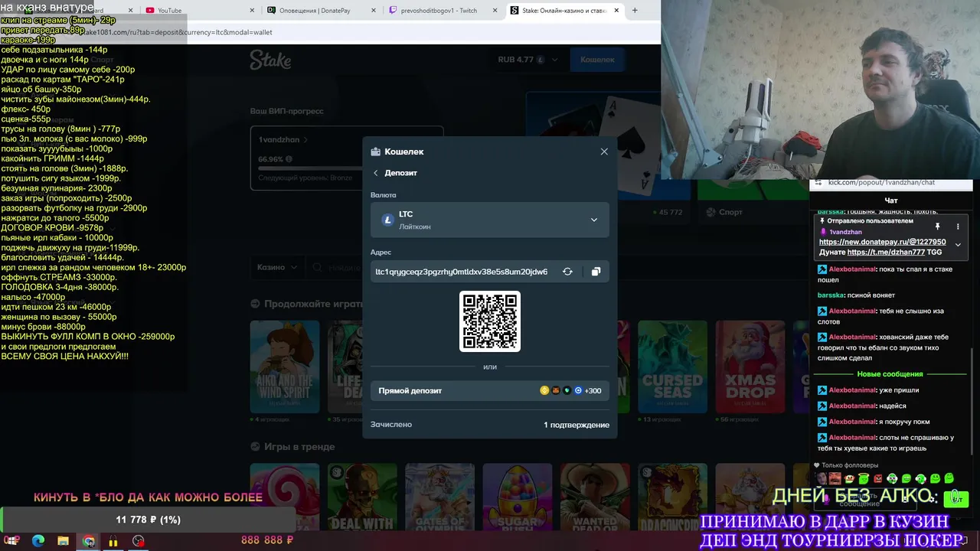Click the green Чат send button
Image resolution: width=980 pixels, height=551 pixels.
click(955, 498)
